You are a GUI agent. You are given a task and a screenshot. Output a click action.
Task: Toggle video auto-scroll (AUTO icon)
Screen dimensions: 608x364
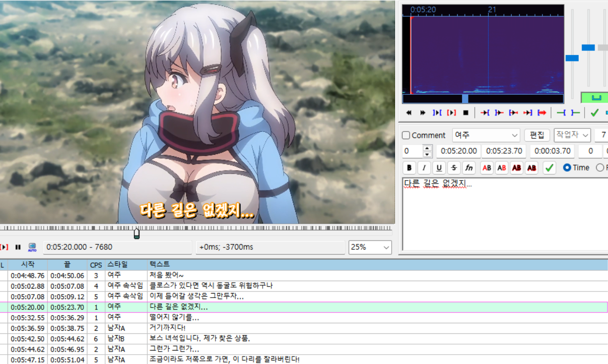tap(32, 247)
